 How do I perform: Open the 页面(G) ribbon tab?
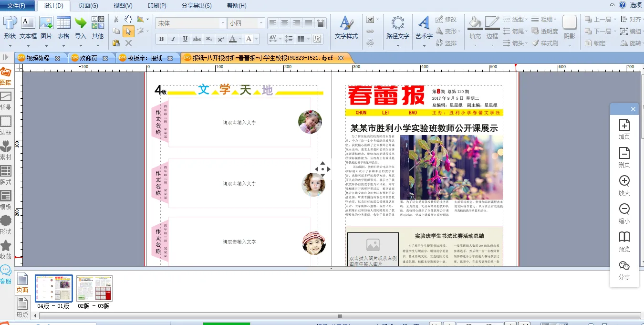coord(88,6)
